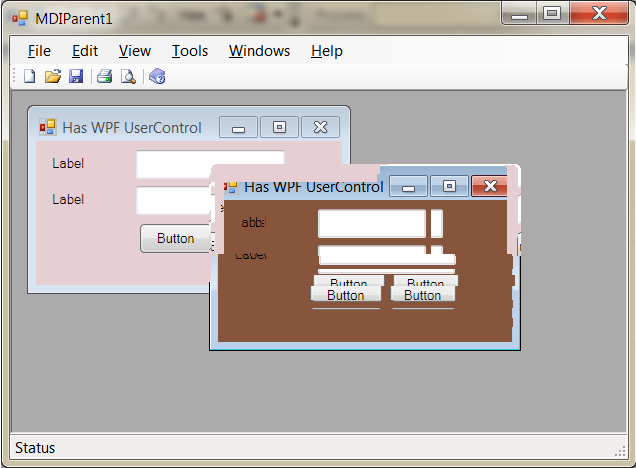Viewport: 636px width, 468px height.
Task: Open the Windows menu
Action: (x=260, y=51)
